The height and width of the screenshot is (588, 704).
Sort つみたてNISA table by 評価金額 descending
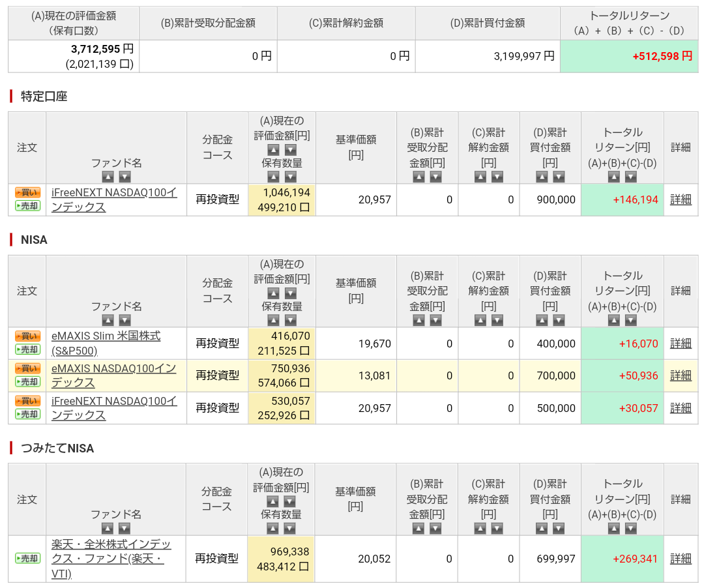tap(289, 501)
